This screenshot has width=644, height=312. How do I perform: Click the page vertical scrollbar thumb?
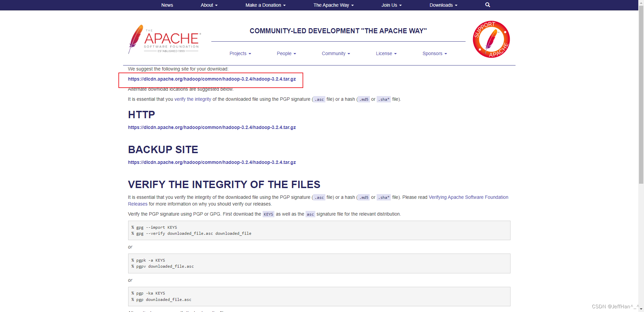click(641, 94)
